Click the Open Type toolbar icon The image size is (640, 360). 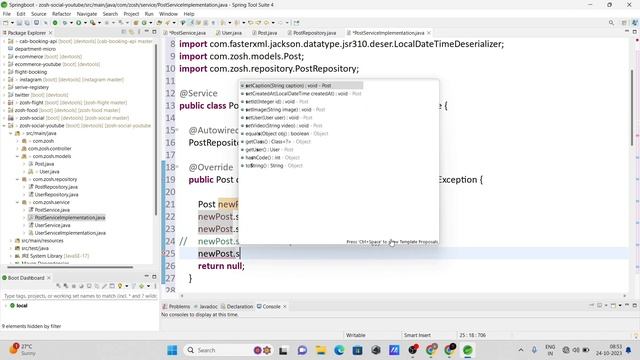159,23
